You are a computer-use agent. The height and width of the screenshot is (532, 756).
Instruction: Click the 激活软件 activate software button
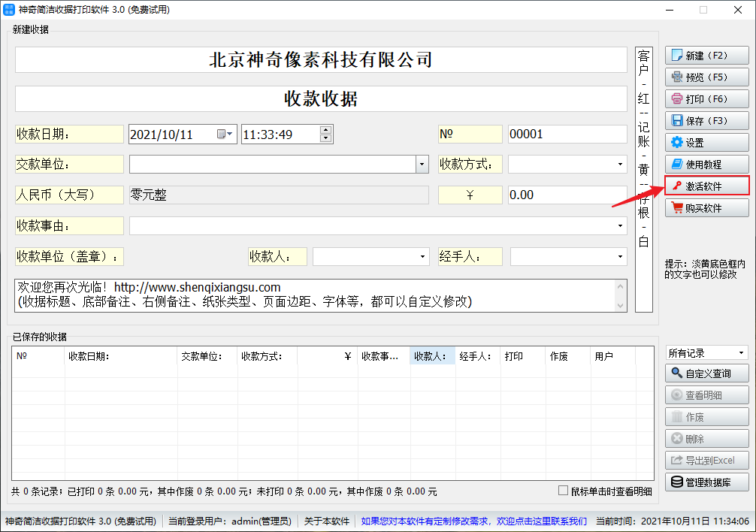[707, 186]
